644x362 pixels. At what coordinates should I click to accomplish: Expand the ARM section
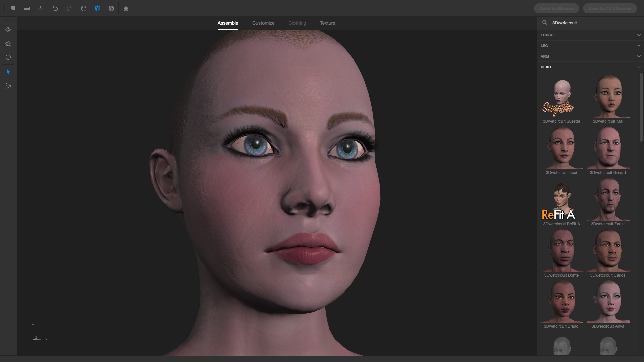pos(639,56)
